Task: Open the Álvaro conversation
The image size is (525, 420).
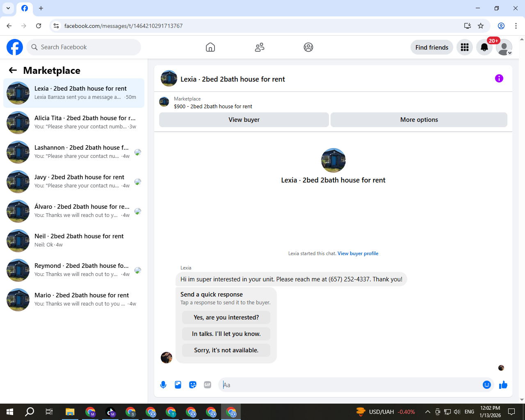Action: pyautogui.click(x=74, y=211)
